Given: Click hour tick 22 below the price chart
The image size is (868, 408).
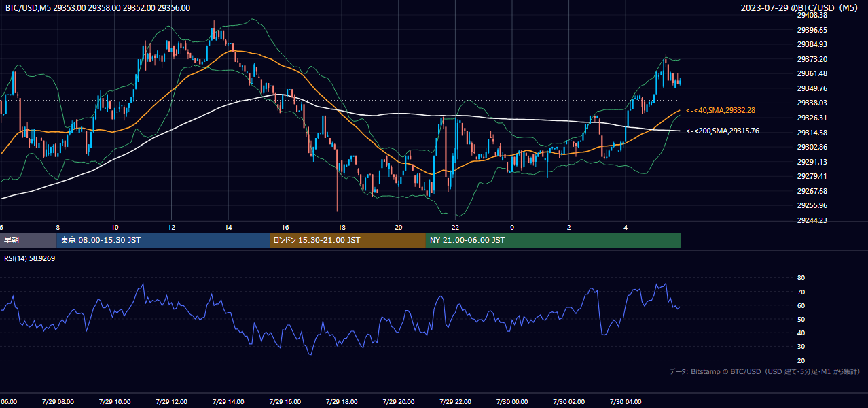Looking at the screenshot, I should pos(455,227).
